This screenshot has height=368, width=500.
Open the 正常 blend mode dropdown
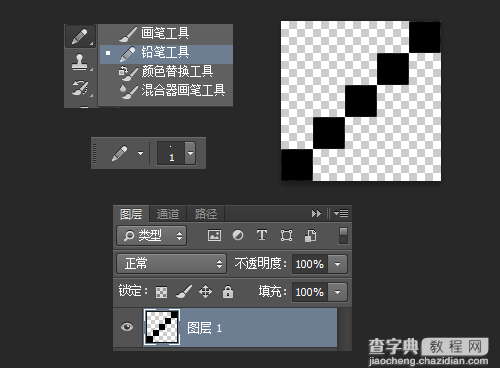(x=171, y=264)
